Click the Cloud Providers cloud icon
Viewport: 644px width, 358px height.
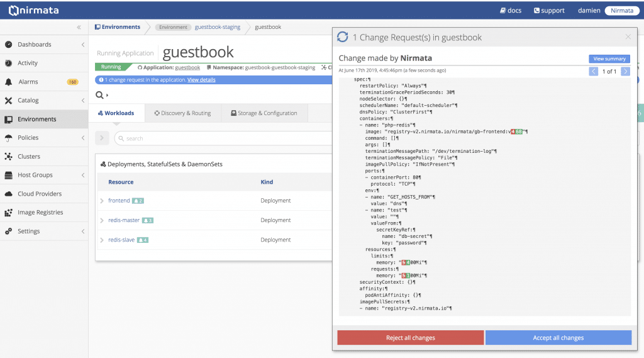(x=9, y=194)
